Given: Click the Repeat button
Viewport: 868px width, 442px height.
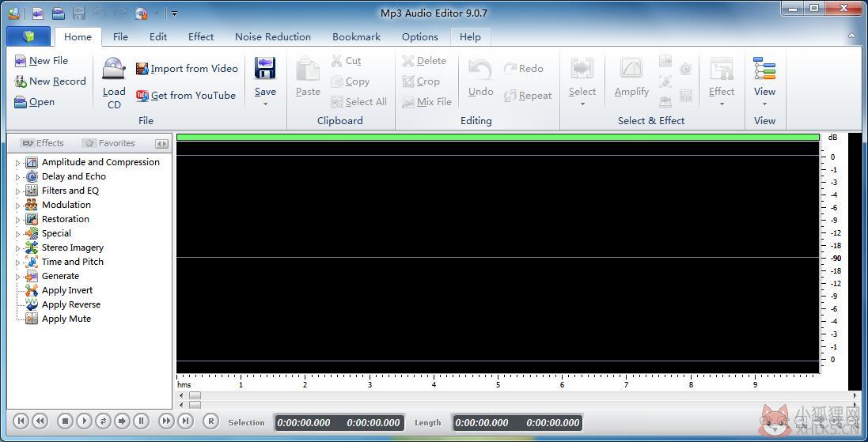Looking at the screenshot, I should pos(528,96).
